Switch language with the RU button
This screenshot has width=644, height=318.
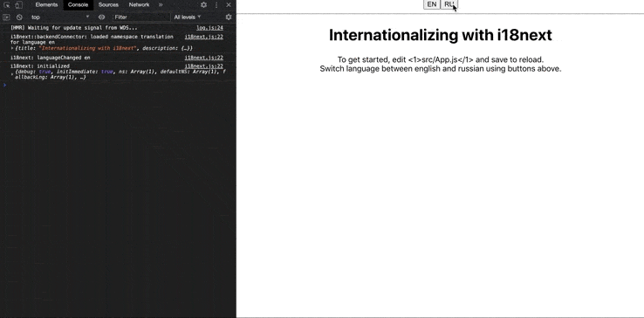point(449,4)
